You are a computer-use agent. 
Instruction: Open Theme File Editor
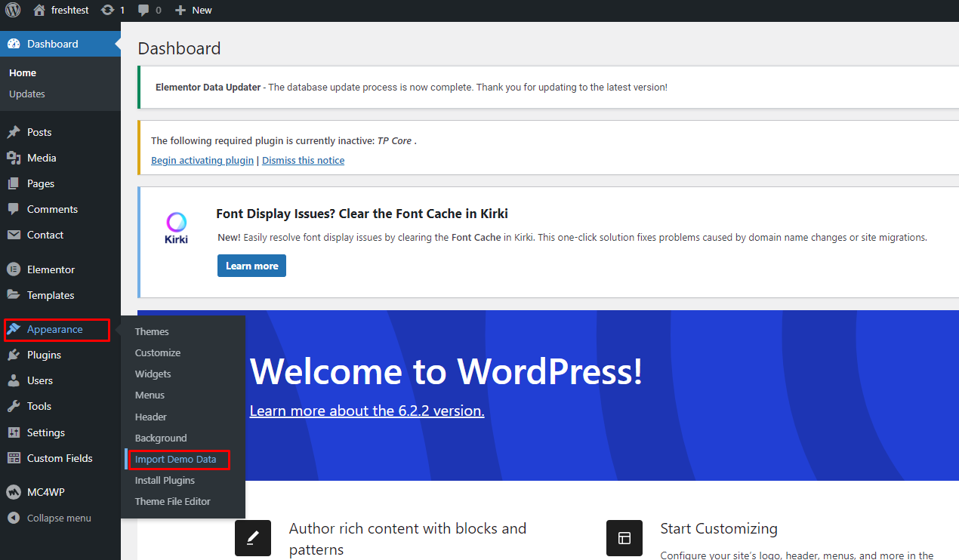[x=173, y=501]
